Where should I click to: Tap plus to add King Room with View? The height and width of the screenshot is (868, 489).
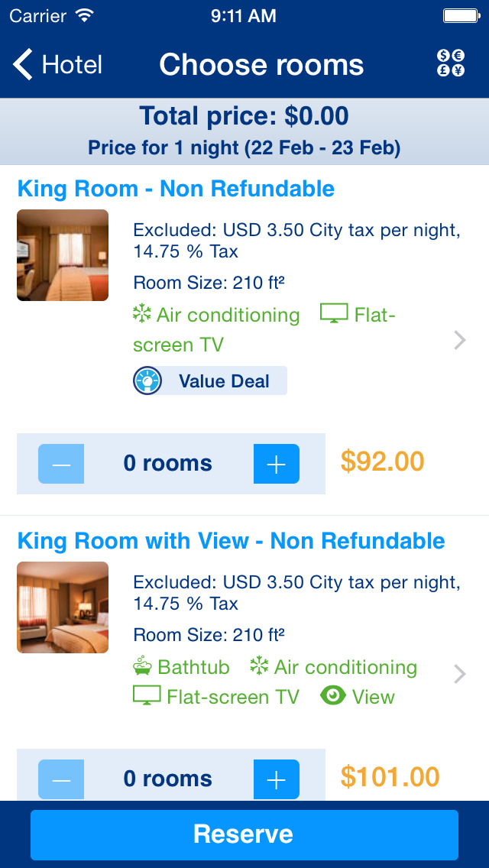[x=275, y=778]
